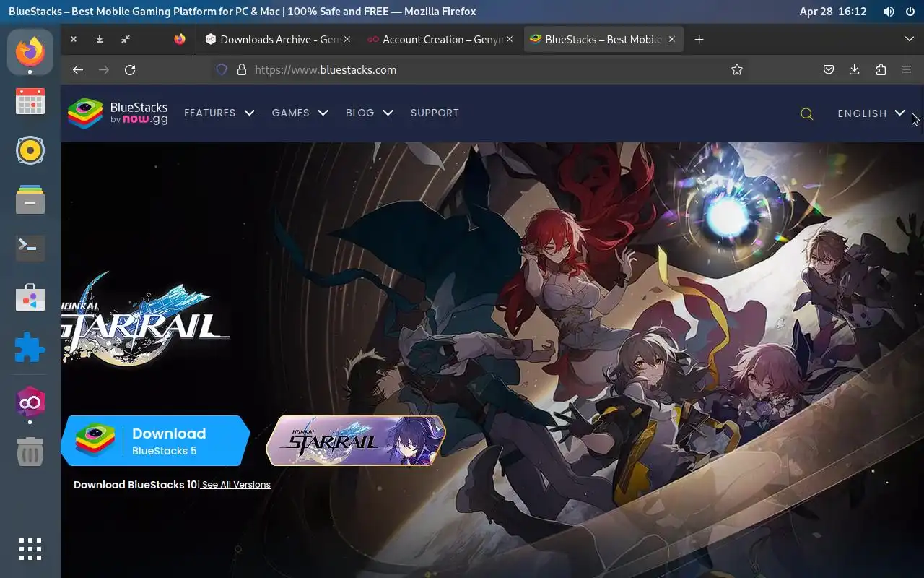Screen dimensions: 924x578
Task: Search the BlueStacks site with magnifier
Action: pyautogui.click(x=807, y=113)
